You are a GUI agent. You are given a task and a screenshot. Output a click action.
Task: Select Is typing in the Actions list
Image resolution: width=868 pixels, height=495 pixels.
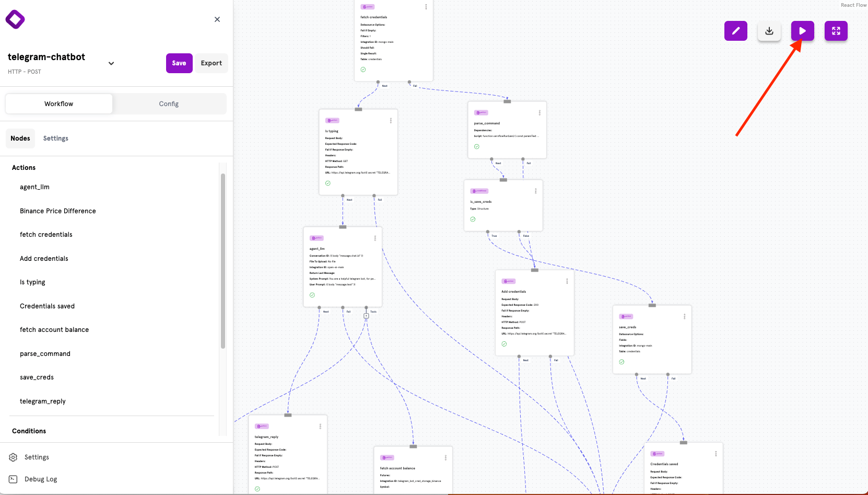click(32, 282)
